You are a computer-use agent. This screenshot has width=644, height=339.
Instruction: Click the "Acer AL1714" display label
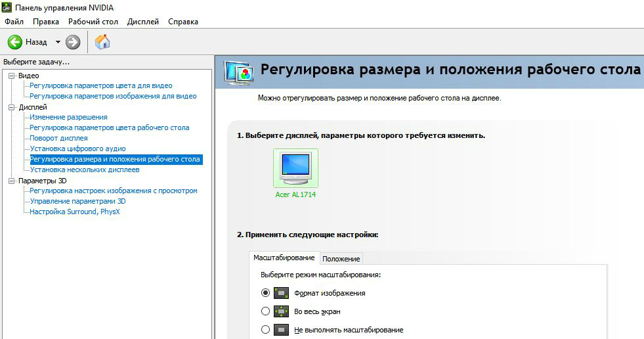coord(295,194)
